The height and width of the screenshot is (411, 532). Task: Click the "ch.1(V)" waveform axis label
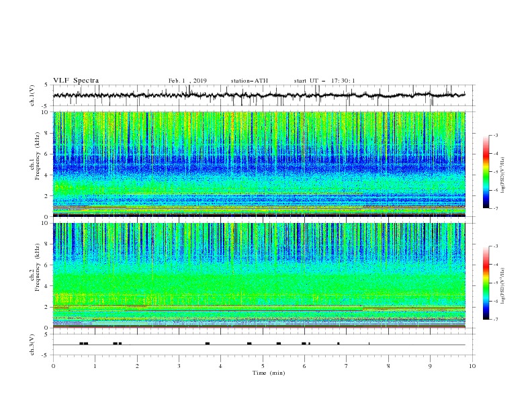coord(32,95)
